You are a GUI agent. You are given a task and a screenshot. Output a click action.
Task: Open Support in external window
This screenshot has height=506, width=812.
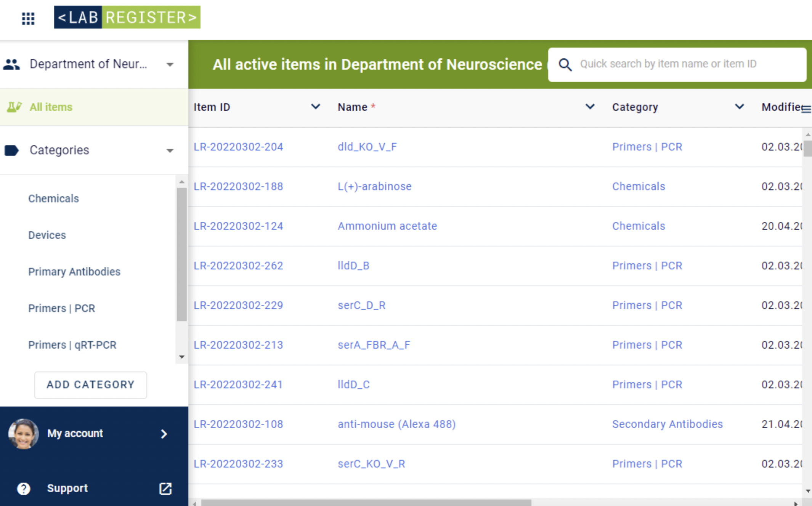pos(165,488)
